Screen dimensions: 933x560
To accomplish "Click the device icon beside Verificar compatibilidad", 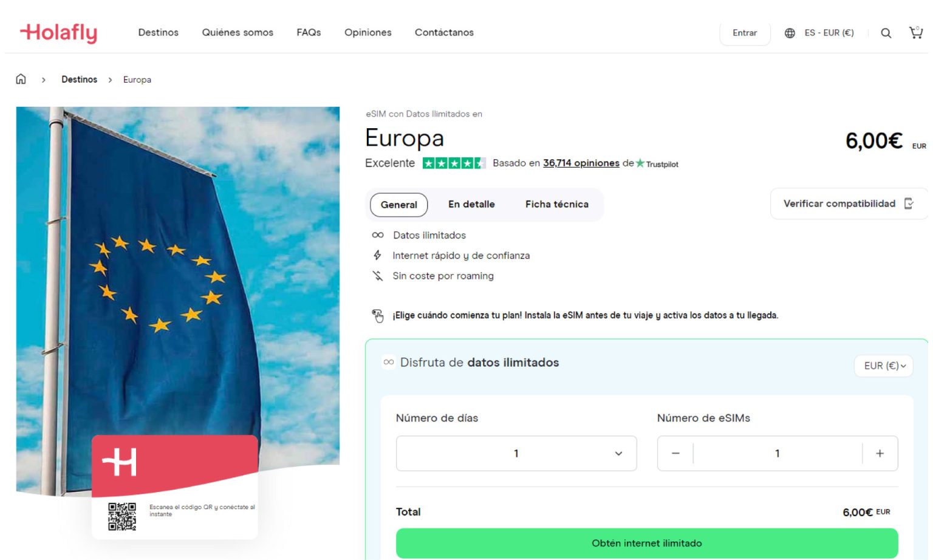I will pos(907,203).
